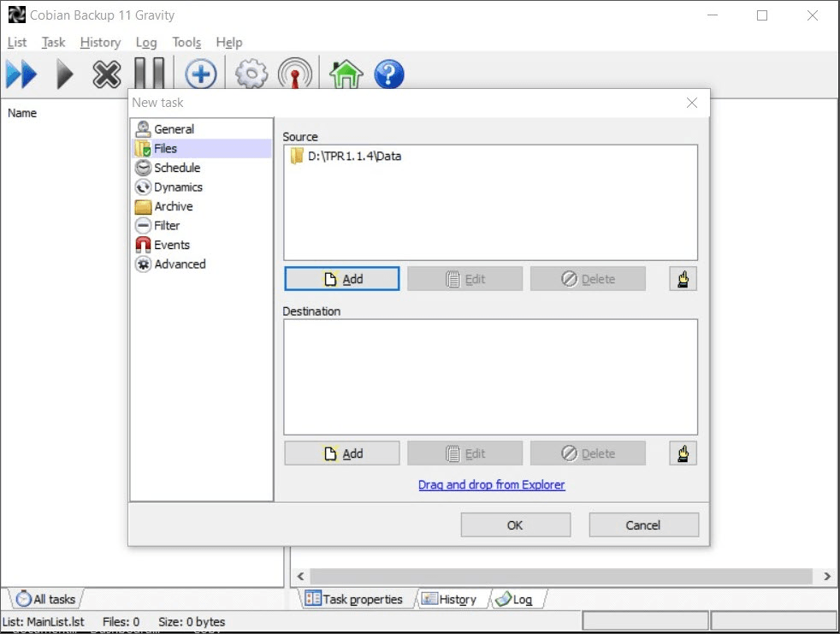Click Delete under the Destination list

coord(588,453)
